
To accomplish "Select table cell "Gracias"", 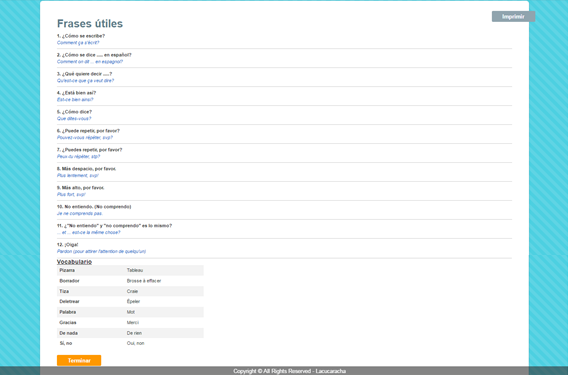I will 91,322.
